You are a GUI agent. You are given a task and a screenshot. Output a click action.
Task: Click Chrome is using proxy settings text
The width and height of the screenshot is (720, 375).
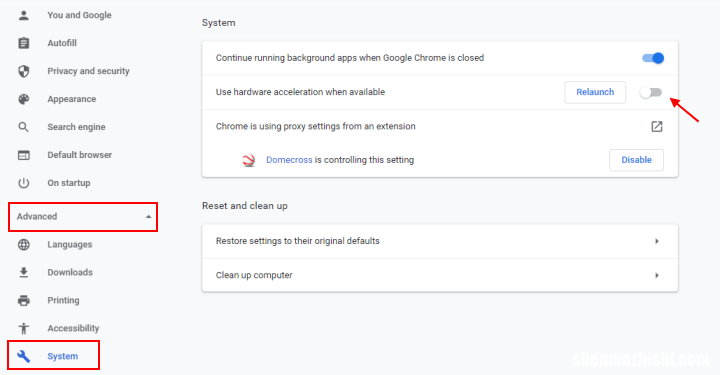click(x=315, y=126)
